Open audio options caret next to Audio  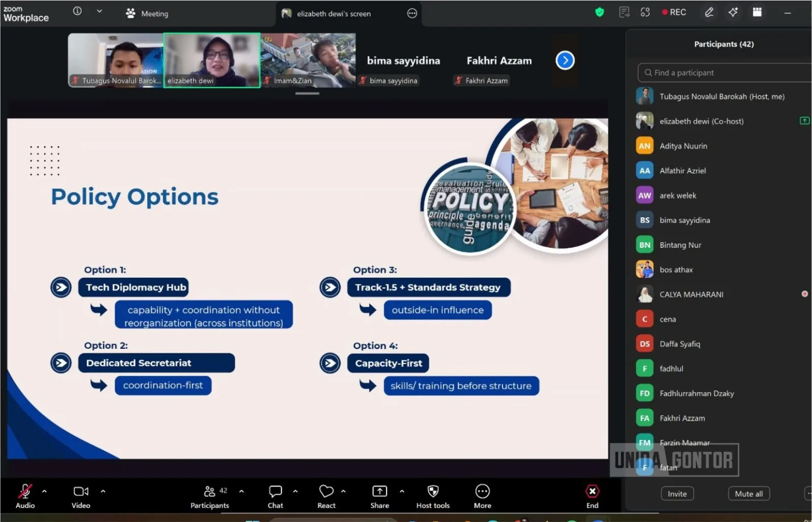tap(44, 491)
